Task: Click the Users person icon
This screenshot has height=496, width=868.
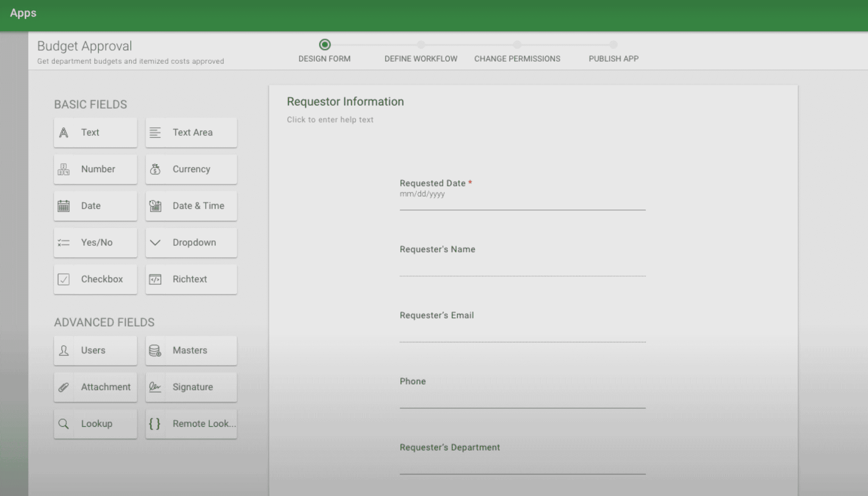Action: [x=64, y=350]
